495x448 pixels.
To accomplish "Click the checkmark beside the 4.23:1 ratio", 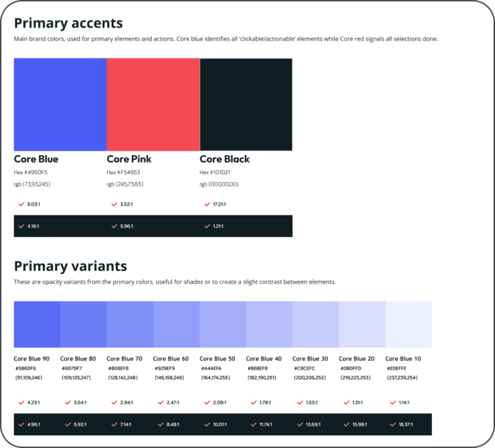I will coord(21,403).
